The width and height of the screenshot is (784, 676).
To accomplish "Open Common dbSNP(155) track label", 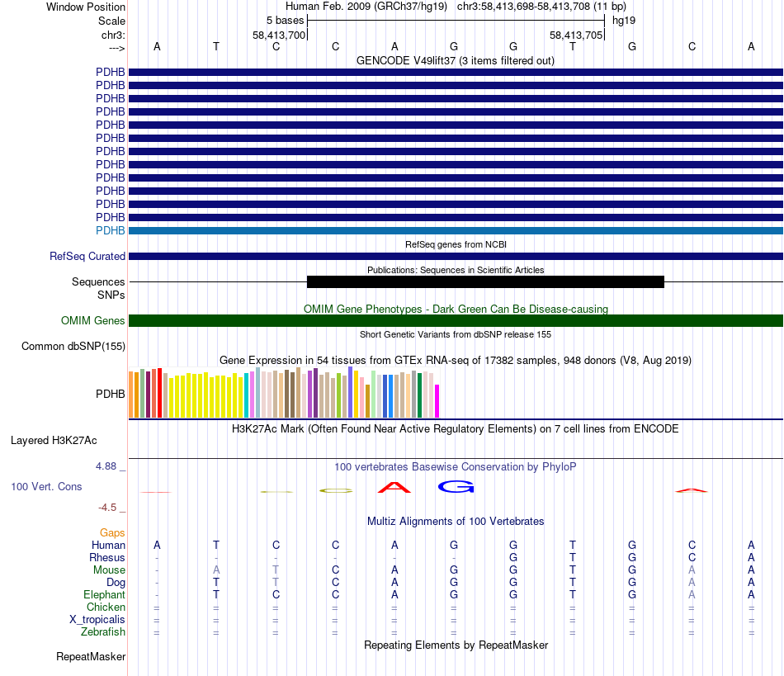I will click(x=73, y=346).
